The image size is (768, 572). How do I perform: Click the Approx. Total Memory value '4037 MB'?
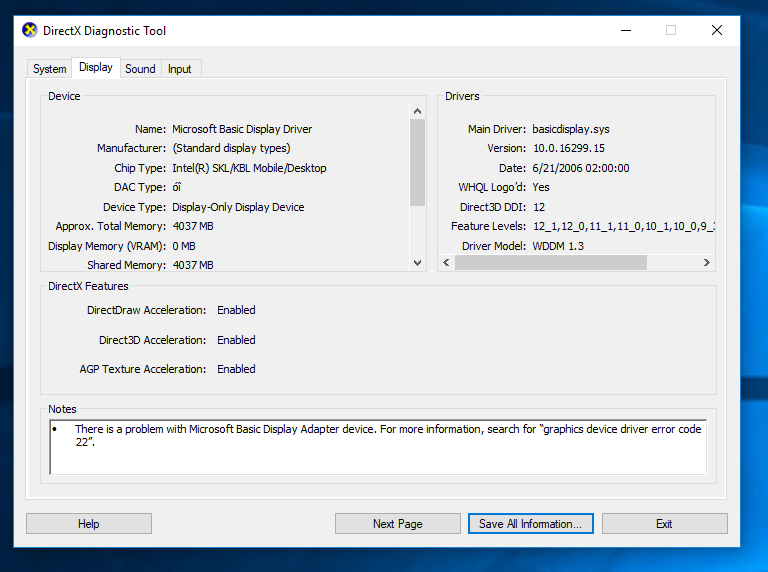193,226
